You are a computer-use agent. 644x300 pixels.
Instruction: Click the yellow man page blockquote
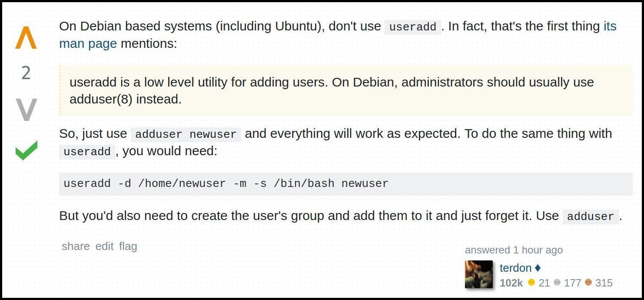click(x=345, y=90)
